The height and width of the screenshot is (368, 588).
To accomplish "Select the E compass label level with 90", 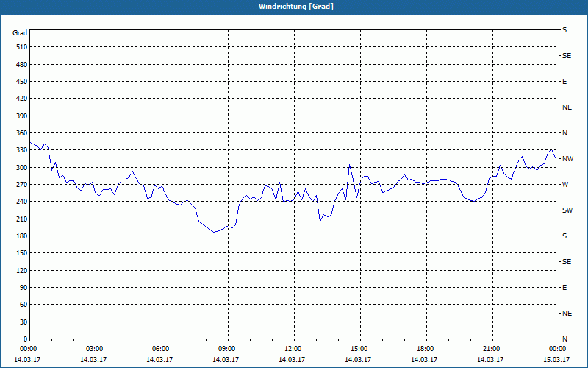I will 564,288.
